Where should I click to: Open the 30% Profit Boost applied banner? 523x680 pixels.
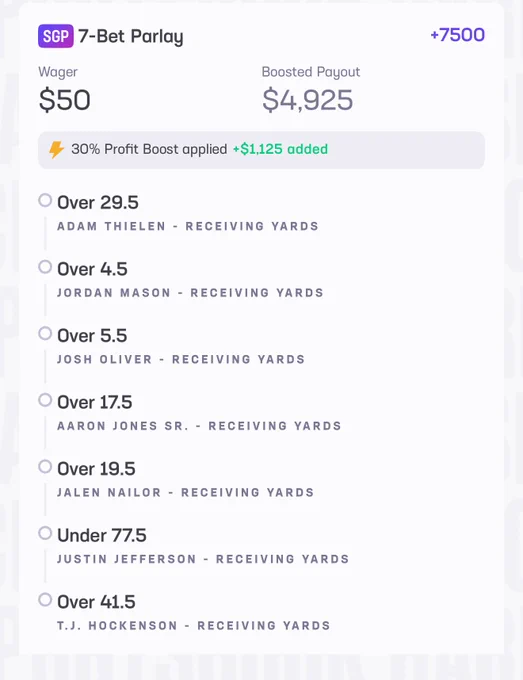tap(262, 150)
